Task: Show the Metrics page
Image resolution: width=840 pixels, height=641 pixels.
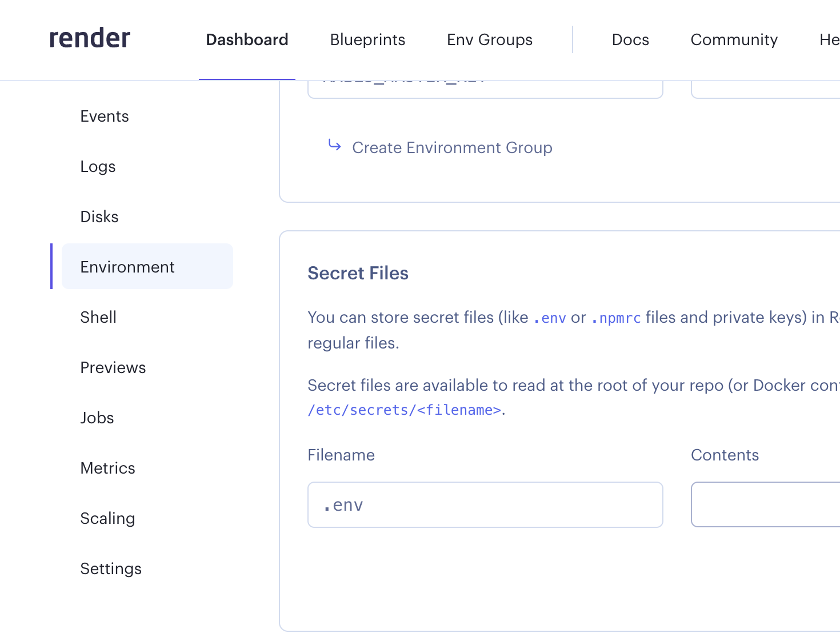Action: coord(107,468)
